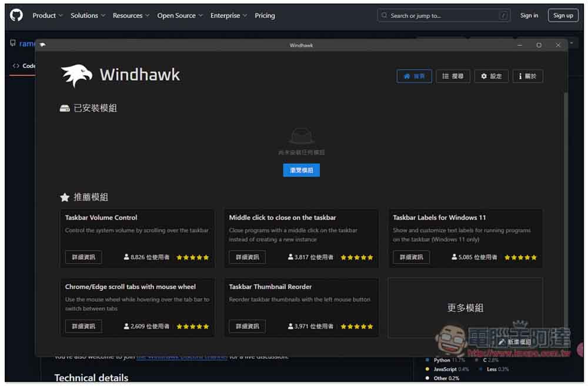The height and width of the screenshot is (386, 588).
Task: Open details for Middle click to close
Action: click(x=247, y=257)
